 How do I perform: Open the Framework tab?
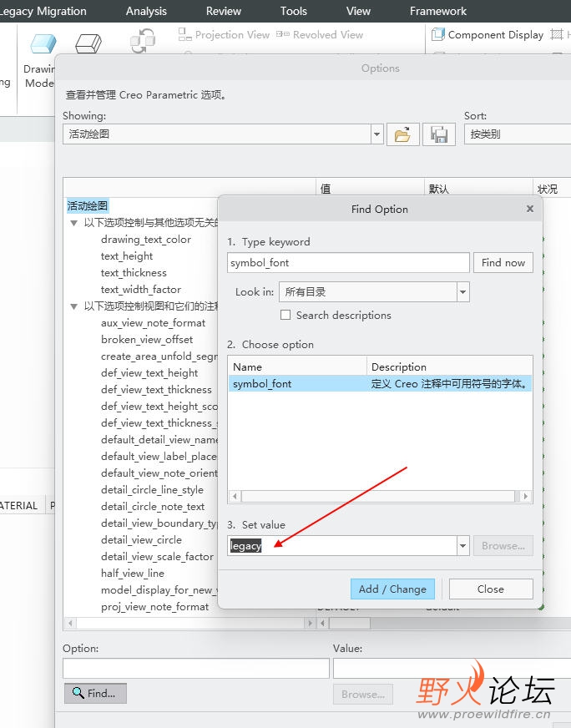tap(438, 11)
